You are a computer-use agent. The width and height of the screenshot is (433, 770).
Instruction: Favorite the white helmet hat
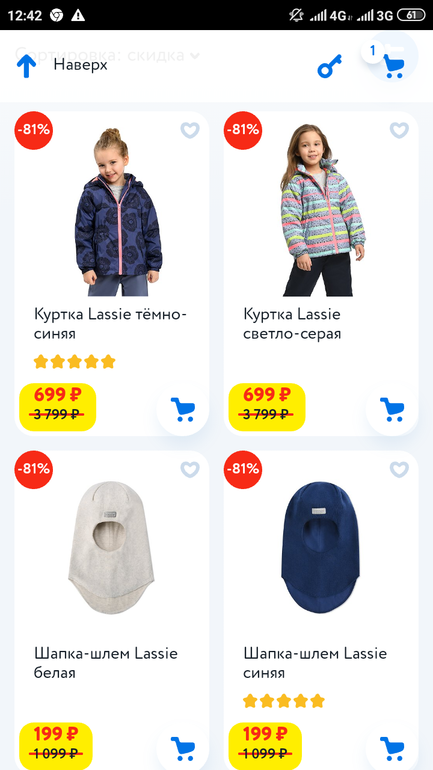pos(190,469)
